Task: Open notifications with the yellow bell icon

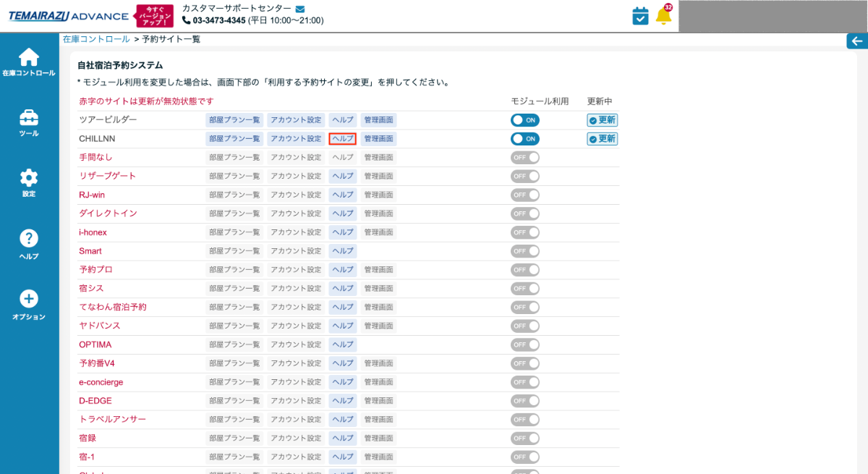Action: coord(663,14)
